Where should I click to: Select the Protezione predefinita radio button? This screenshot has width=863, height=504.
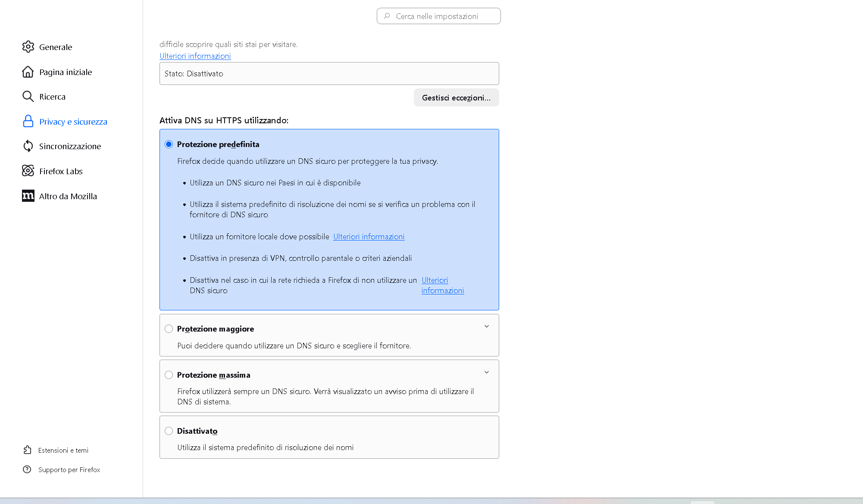coord(169,144)
